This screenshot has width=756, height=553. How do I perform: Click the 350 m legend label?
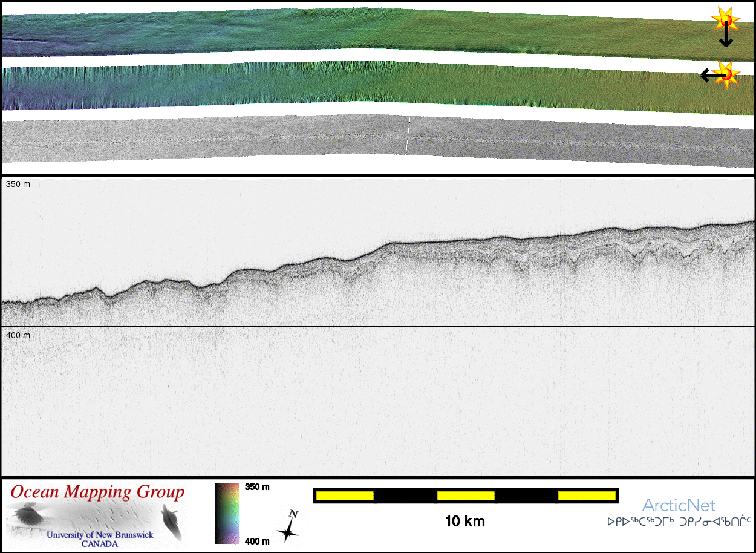257,487
